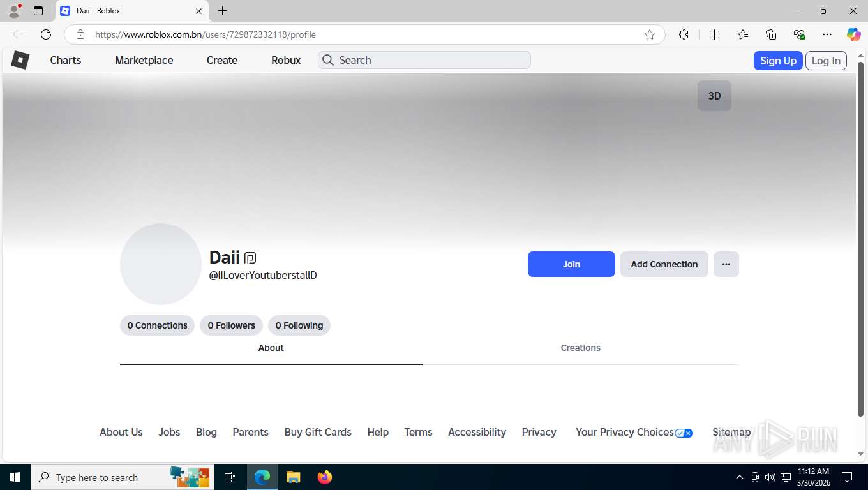Open Robux in Roblox navigation
The height and width of the screenshot is (490, 868).
tap(286, 60)
